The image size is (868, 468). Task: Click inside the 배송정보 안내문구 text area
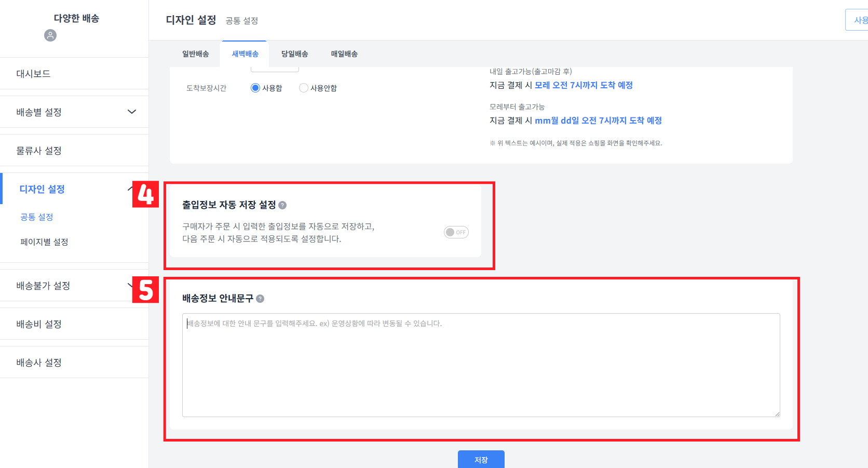pyautogui.click(x=480, y=364)
